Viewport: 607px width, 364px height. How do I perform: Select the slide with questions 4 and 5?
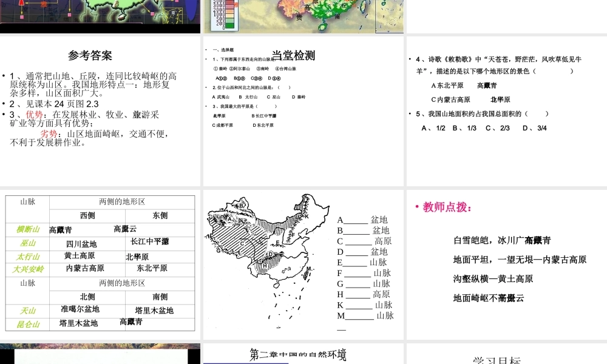pyautogui.click(x=507, y=111)
